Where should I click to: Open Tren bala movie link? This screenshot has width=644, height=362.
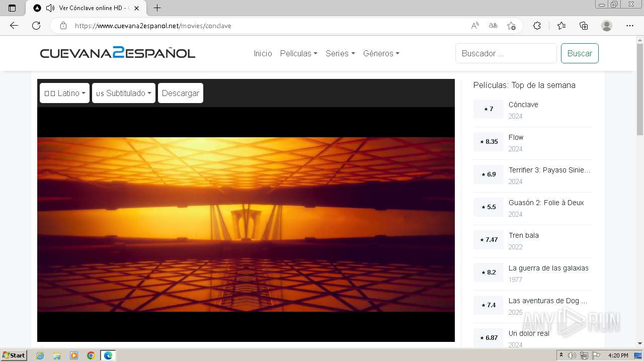[x=523, y=235]
